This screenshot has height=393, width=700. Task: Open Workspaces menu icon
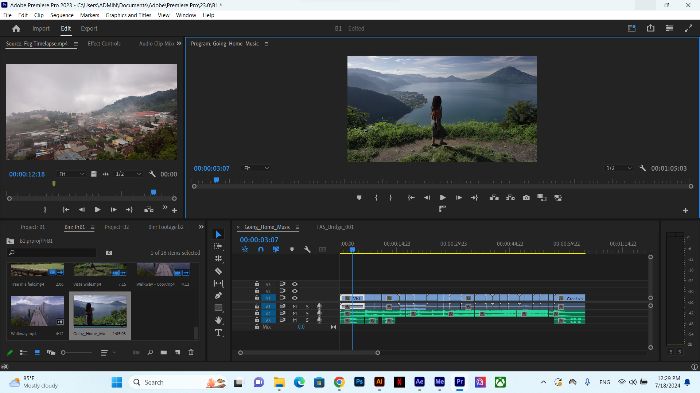pyautogui.click(x=669, y=28)
